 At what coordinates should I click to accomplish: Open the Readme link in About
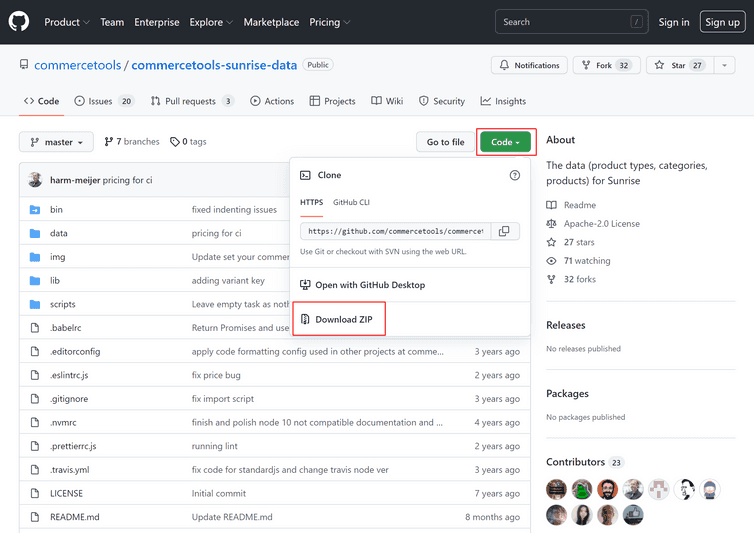click(x=571, y=205)
